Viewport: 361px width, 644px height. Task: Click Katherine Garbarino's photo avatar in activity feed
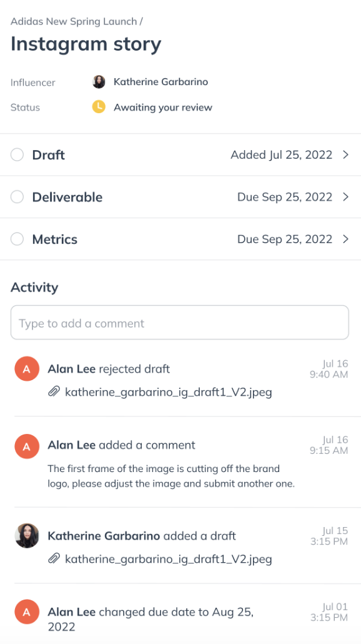27,536
